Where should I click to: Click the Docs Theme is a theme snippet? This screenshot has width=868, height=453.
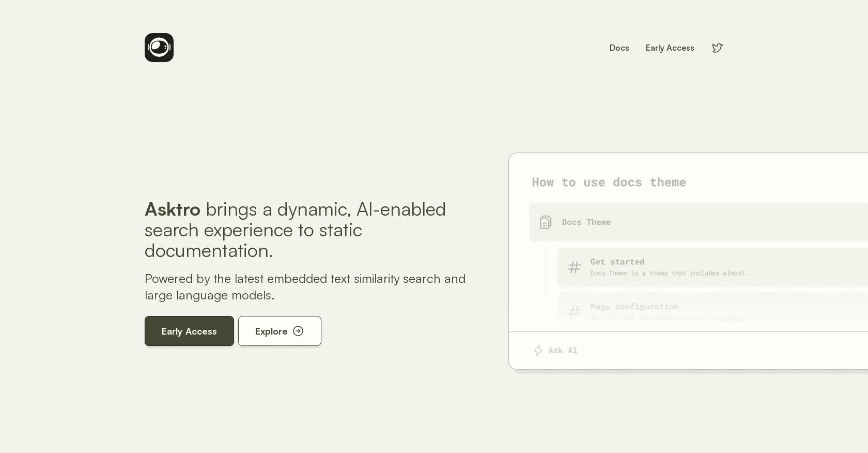[x=673, y=273]
